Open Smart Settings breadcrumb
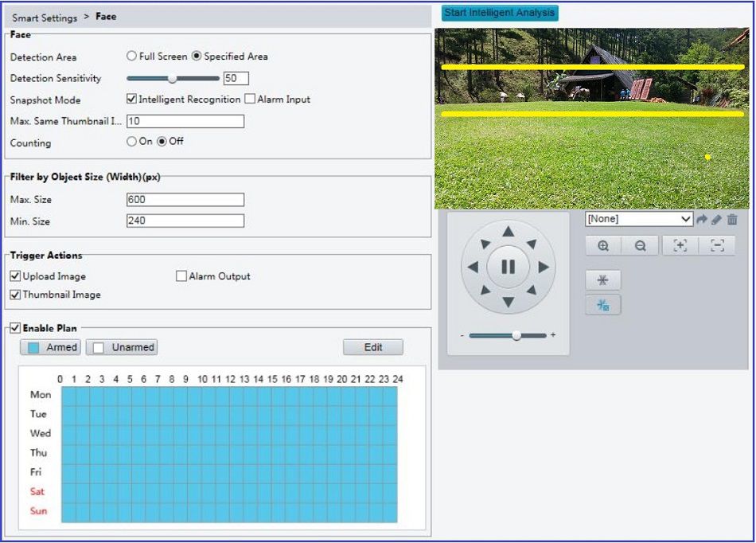This screenshot has width=756, height=543. pyautogui.click(x=45, y=18)
